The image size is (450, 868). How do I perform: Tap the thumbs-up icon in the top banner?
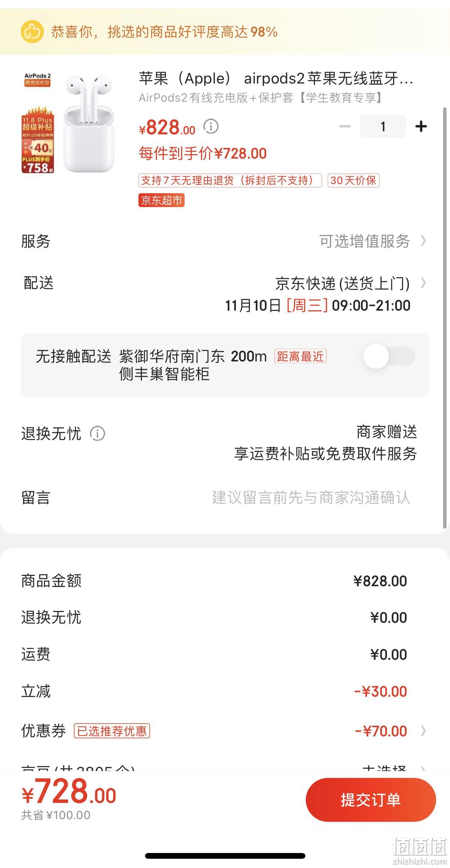click(x=32, y=32)
